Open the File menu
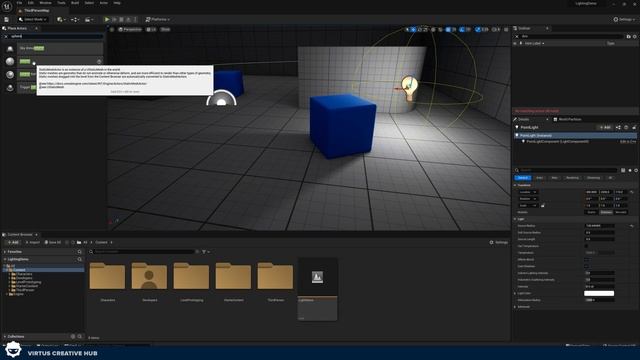Image resolution: width=640 pixels, height=360 pixels. 19,3
